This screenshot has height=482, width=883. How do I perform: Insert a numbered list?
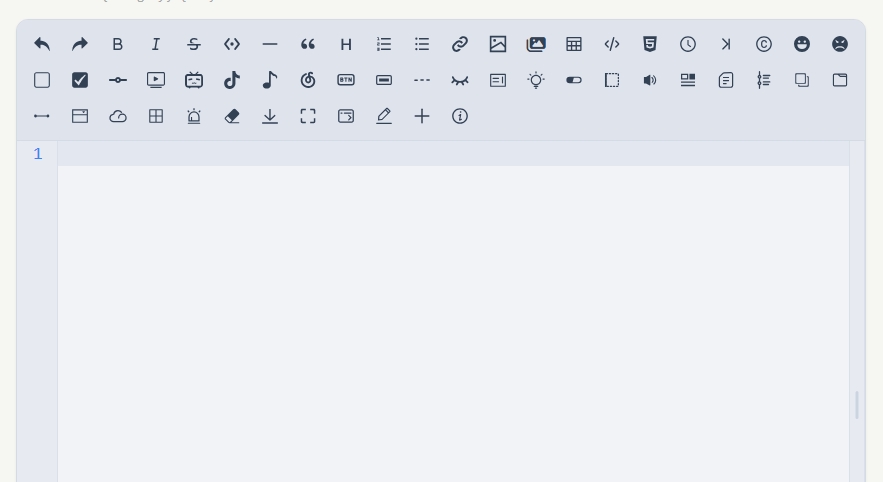[384, 44]
